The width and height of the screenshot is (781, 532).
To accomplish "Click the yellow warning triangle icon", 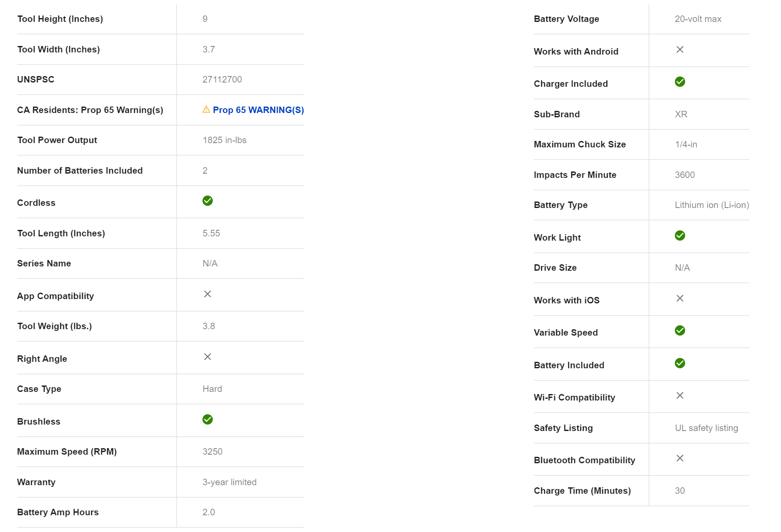I will click(x=206, y=110).
